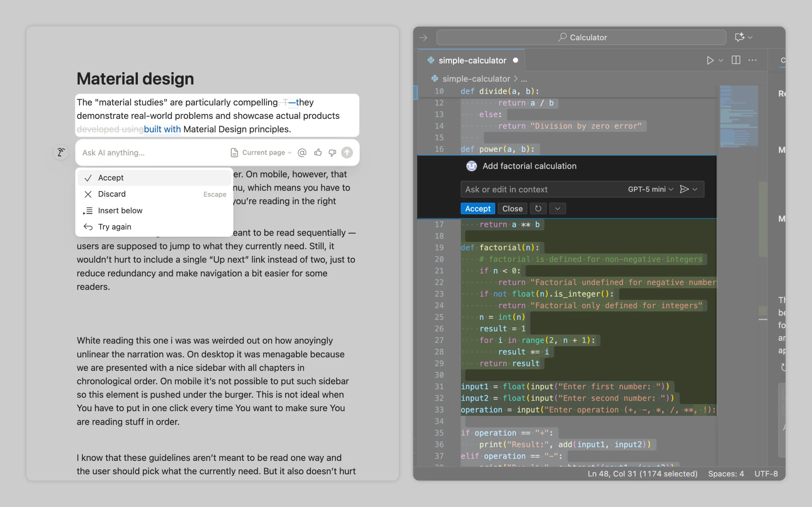Expand more options chevron beside rerun
The width and height of the screenshot is (812, 507).
[557, 209]
